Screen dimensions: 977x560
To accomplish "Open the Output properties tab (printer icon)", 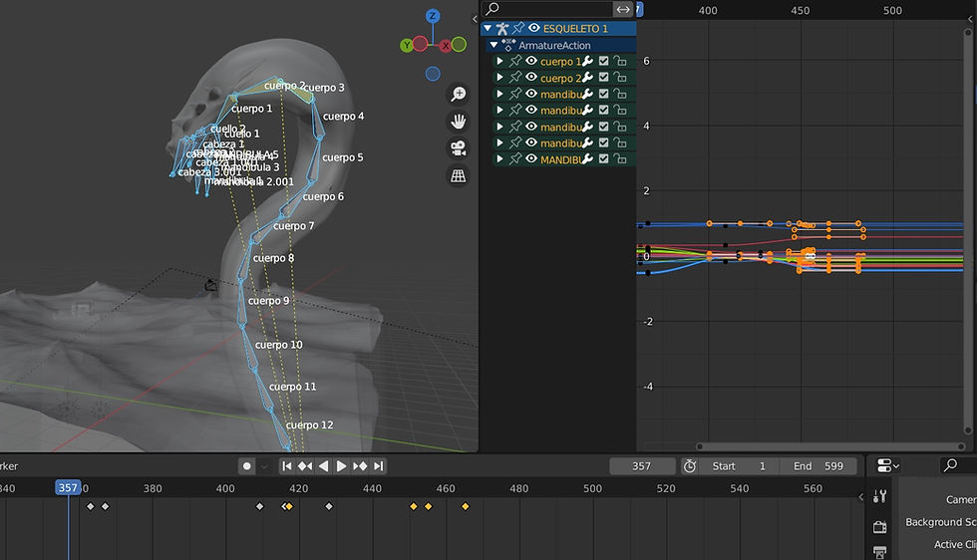I will click(x=879, y=552).
